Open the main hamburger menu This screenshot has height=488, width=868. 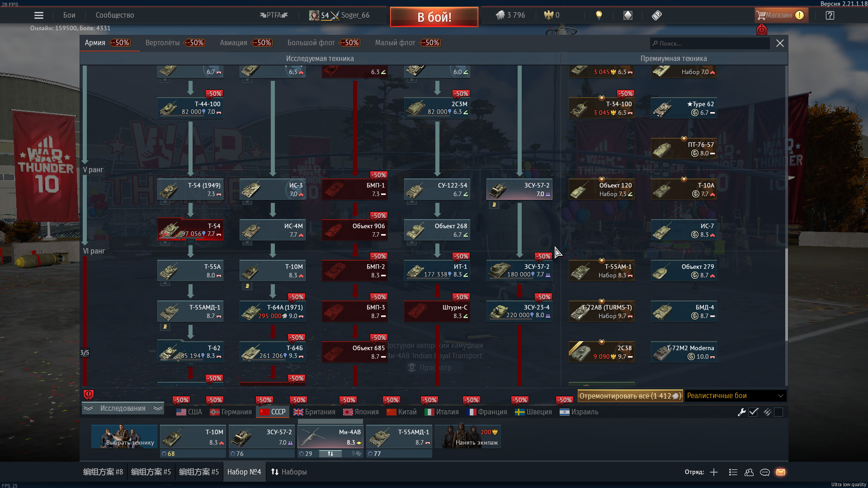[39, 15]
